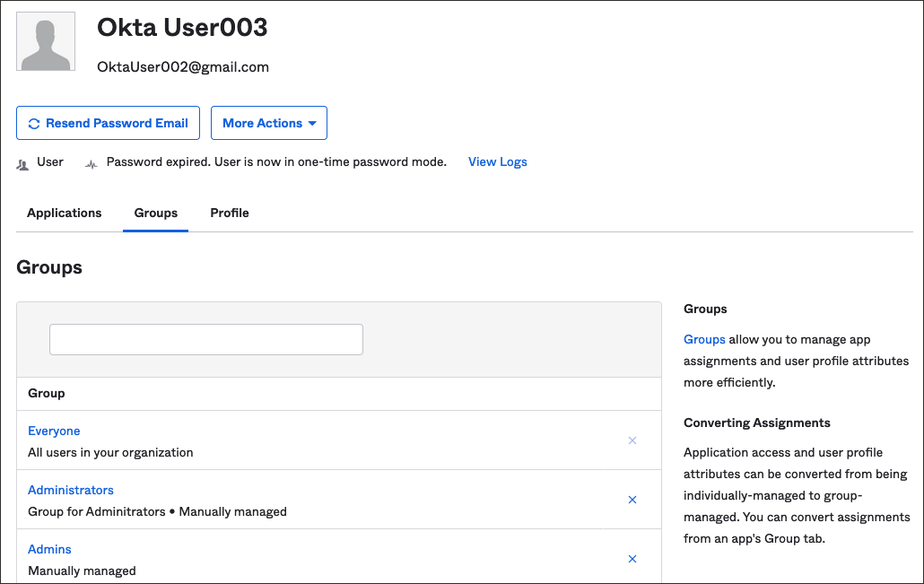Click the group search input field
This screenshot has width=924, height=584.
205,339
